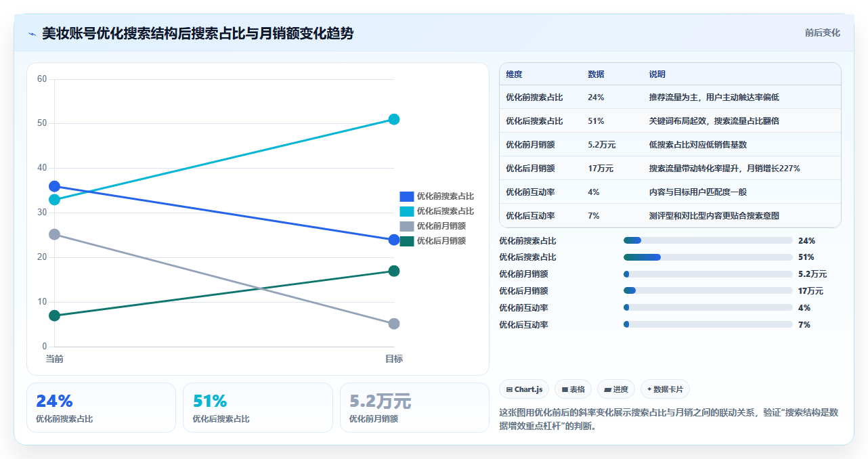This screenshot has width=868, height=459.
Task: Click table text 测评型和对比型内容更贴合搜索意图
Action: pos(714,215)
